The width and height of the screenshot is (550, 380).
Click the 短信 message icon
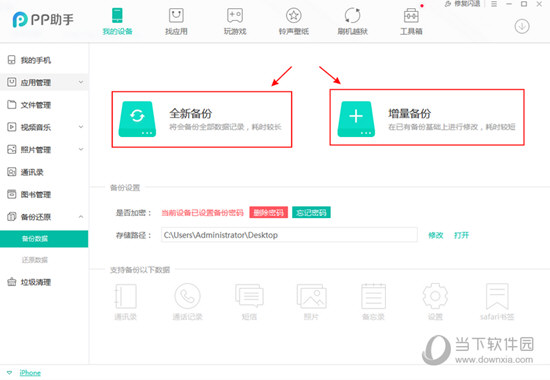249,296
